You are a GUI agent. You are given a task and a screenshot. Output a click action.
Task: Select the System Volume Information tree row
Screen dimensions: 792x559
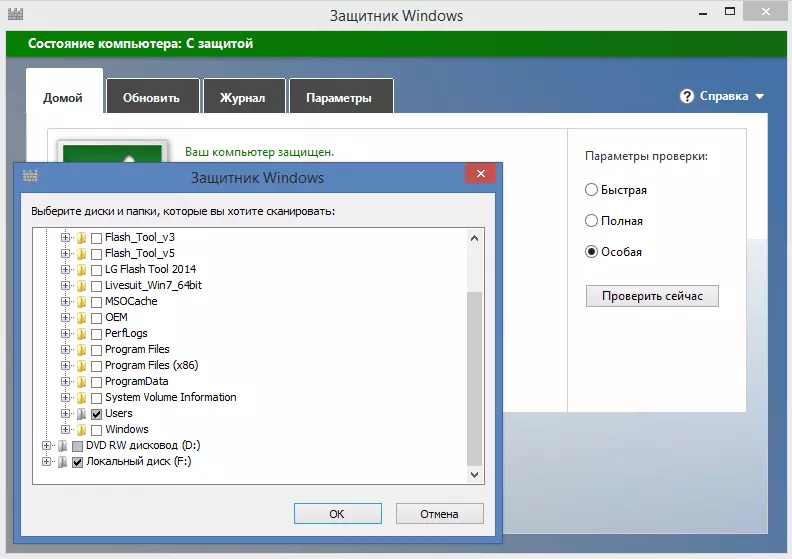170,397
